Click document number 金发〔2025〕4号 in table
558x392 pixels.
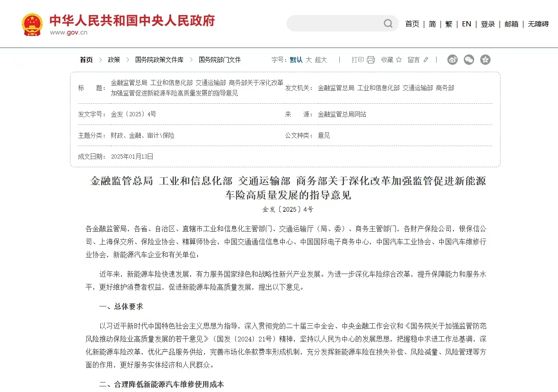tap(134, 115)
